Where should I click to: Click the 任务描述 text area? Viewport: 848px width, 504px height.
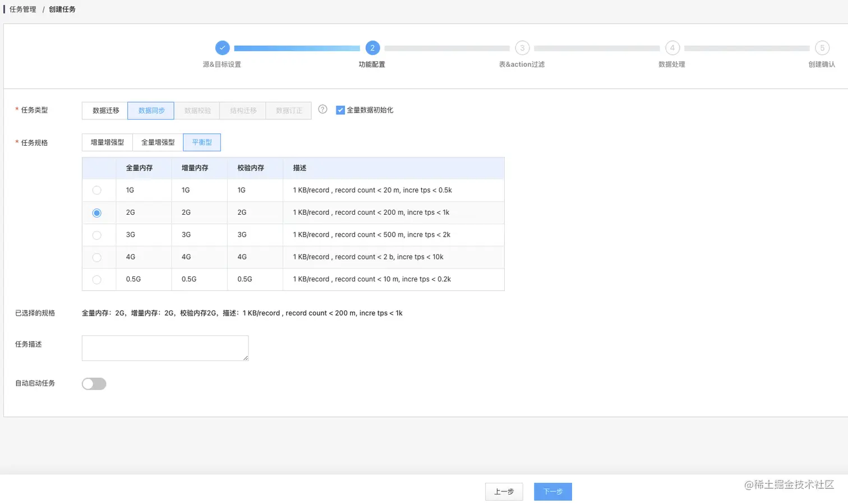165,348
